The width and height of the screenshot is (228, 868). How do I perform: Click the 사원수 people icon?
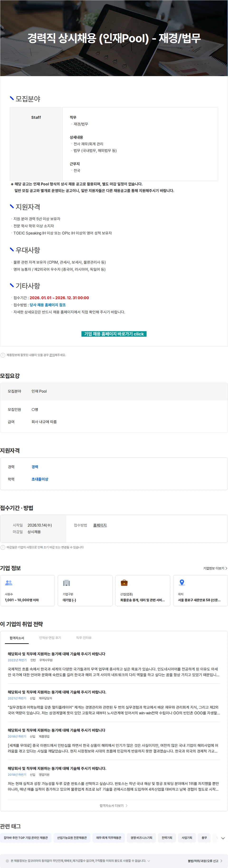(x=9, y=583)
